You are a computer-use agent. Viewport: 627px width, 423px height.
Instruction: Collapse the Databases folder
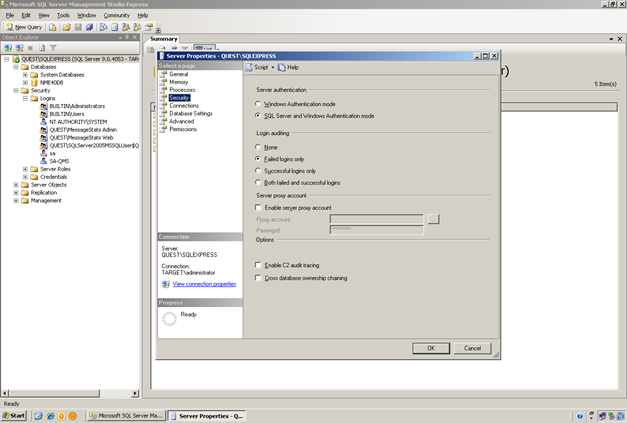coord(16,67)
